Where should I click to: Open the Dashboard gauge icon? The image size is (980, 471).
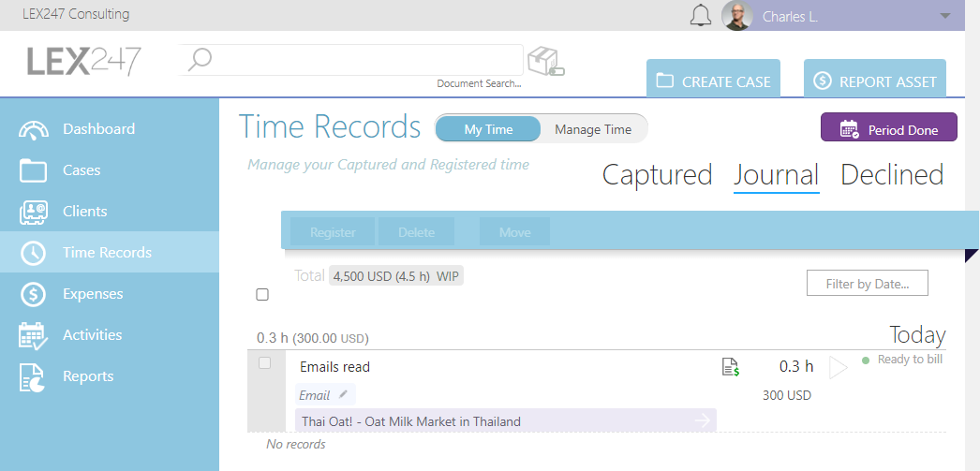point(33,129)
